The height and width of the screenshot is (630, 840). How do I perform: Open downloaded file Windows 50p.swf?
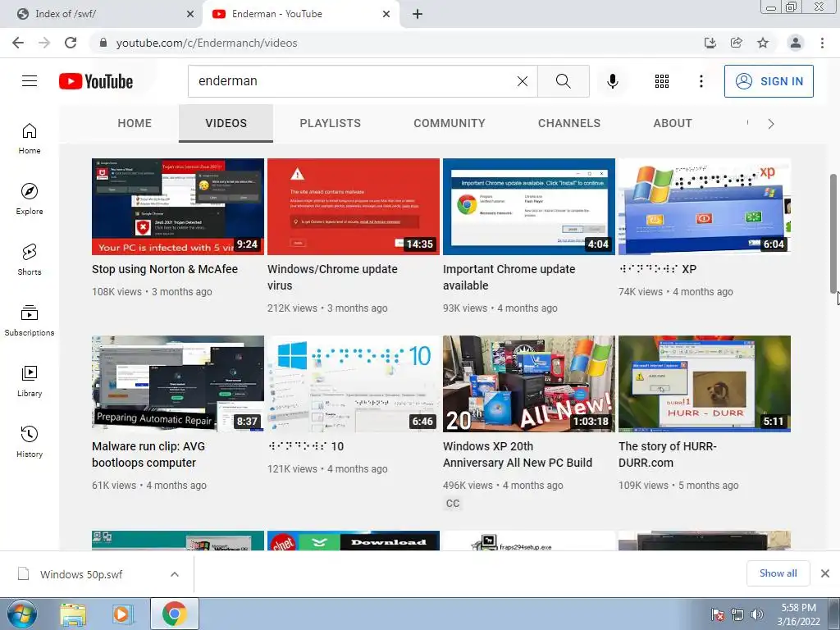pyautogui.click(x=81, y=574)
